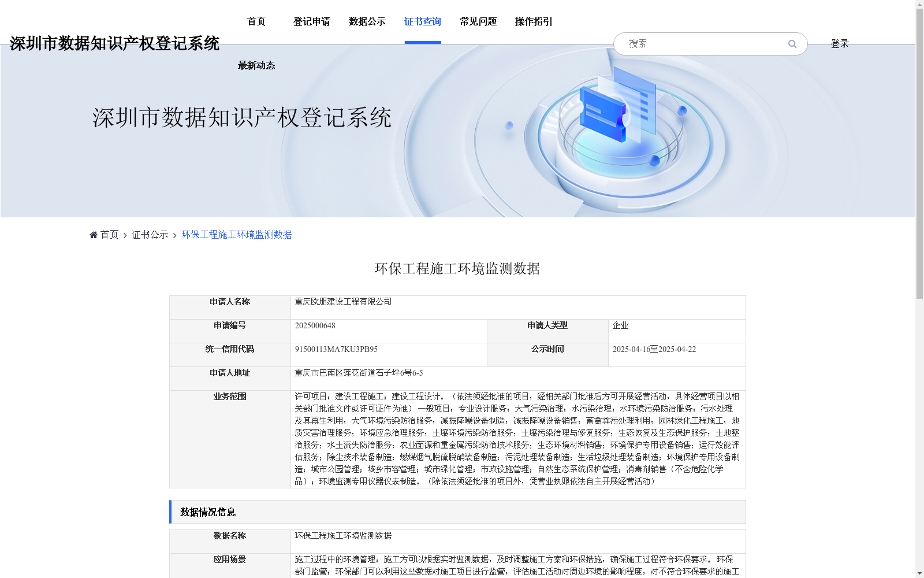Viewport: 924px width, 578px height.
Task: Open 操作指引 menu item
Action: coord(534,22)
